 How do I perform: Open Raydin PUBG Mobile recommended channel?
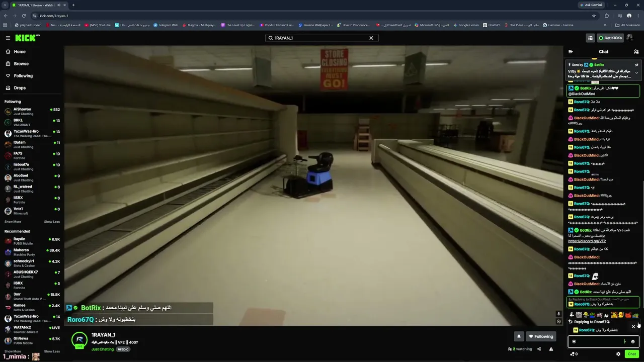pos(32,241)
